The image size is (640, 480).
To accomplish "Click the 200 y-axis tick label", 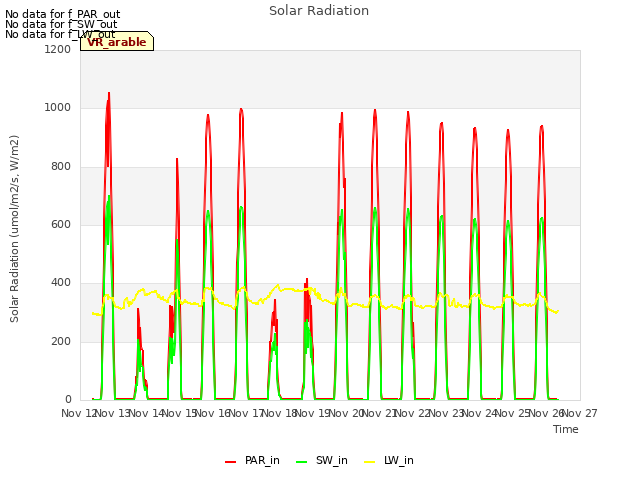I will (61, 341).
